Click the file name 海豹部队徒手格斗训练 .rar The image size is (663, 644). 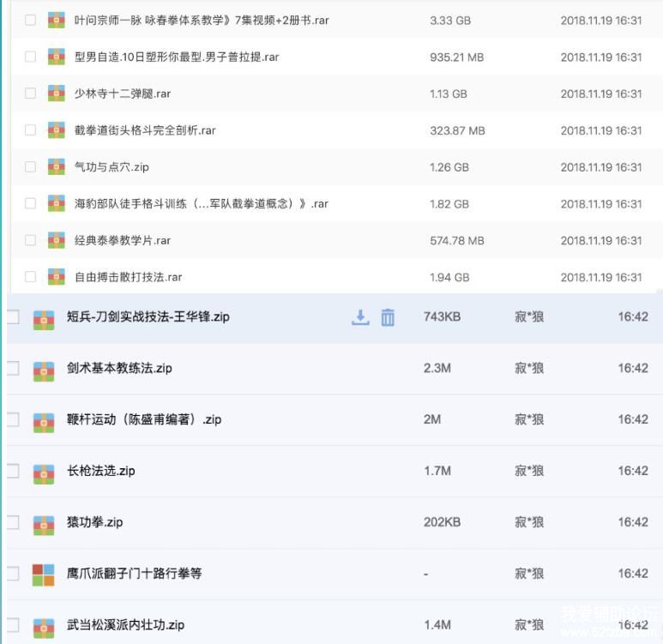point(202,204)
